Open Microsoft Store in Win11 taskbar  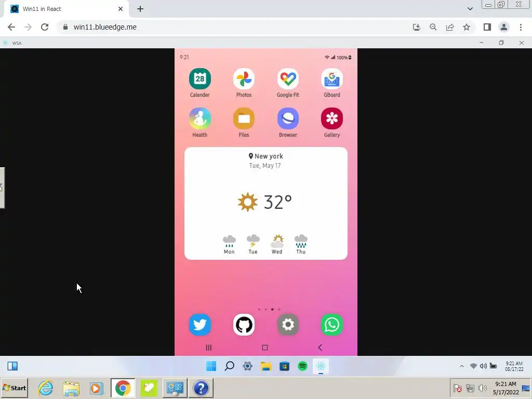click(284, 366)
